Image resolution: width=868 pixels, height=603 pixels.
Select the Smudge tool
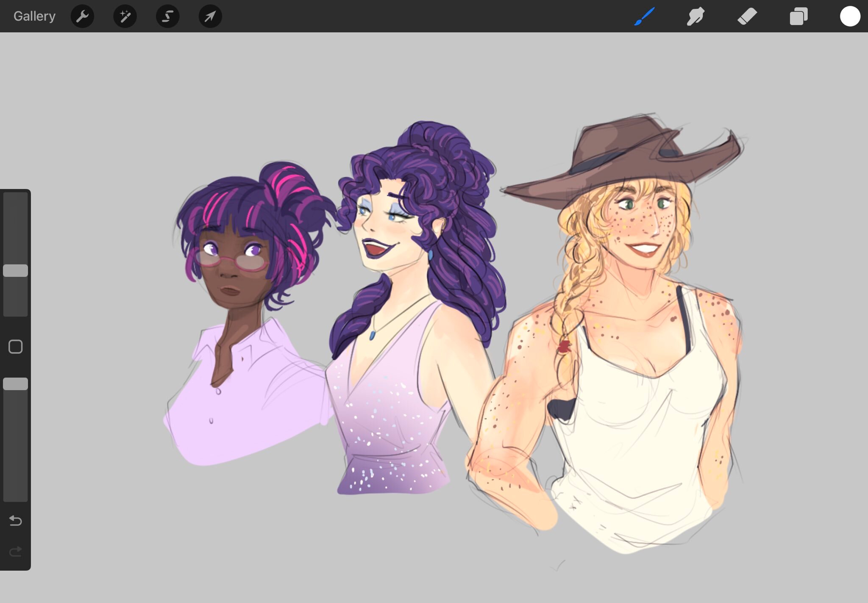tap(696, 17)
